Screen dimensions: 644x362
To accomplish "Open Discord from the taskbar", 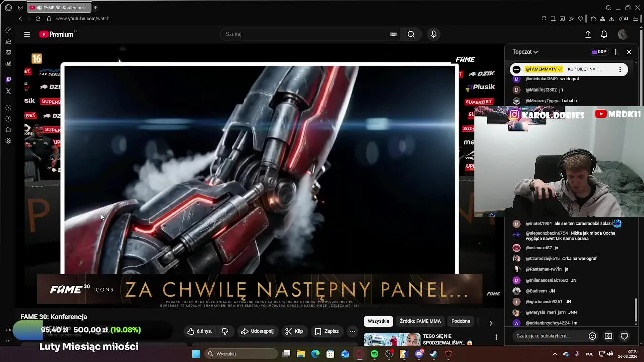I will pyautogui.click(x=419, y=354).
